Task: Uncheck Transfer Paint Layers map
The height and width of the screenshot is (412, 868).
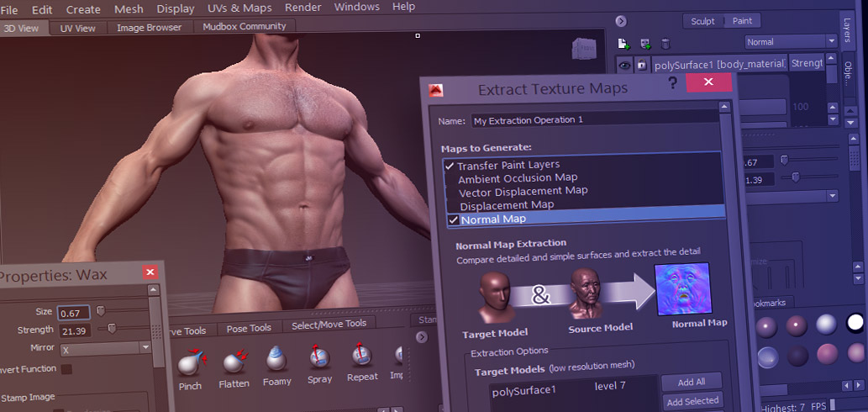Action: tap(450, 165)
